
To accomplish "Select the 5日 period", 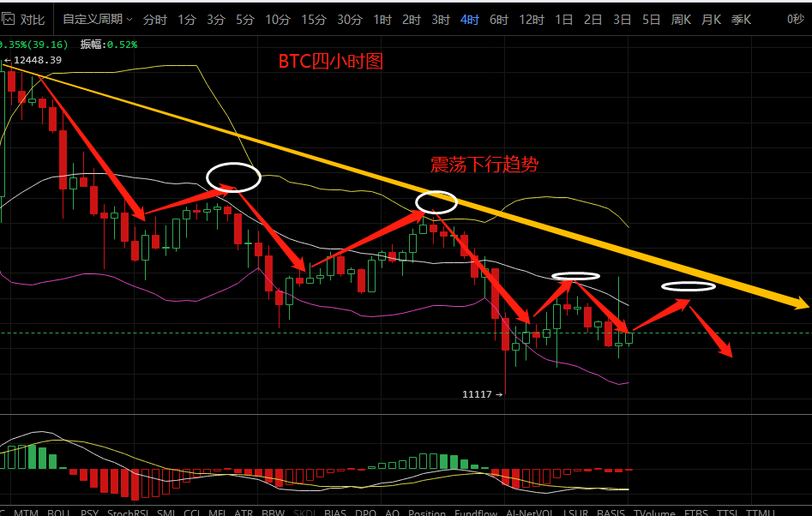I will (651, 20).
